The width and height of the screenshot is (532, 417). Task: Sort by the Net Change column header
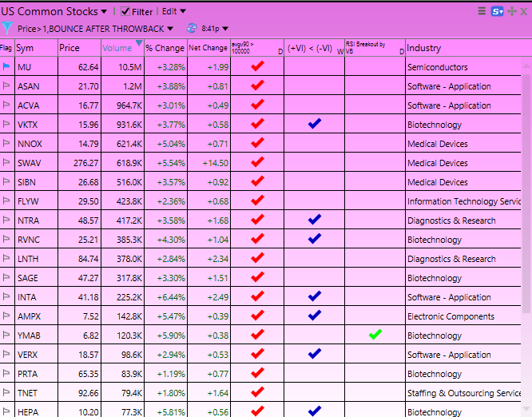(208, 48)
